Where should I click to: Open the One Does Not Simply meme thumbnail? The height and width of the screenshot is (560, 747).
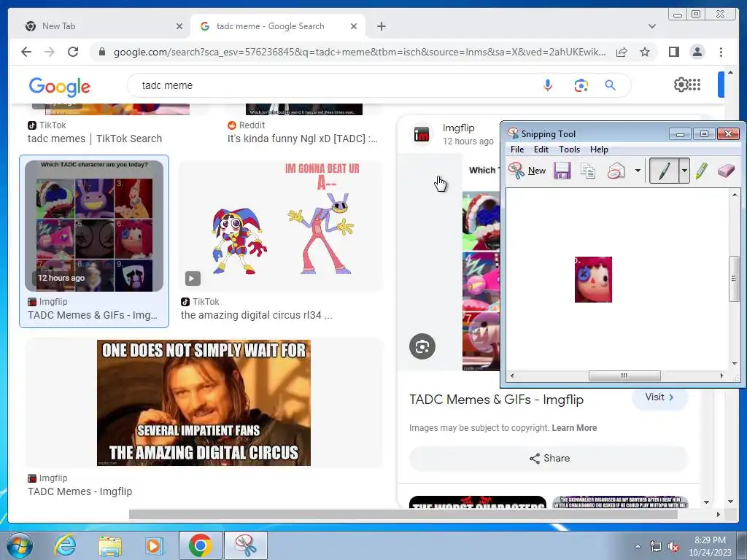(204, 402)
